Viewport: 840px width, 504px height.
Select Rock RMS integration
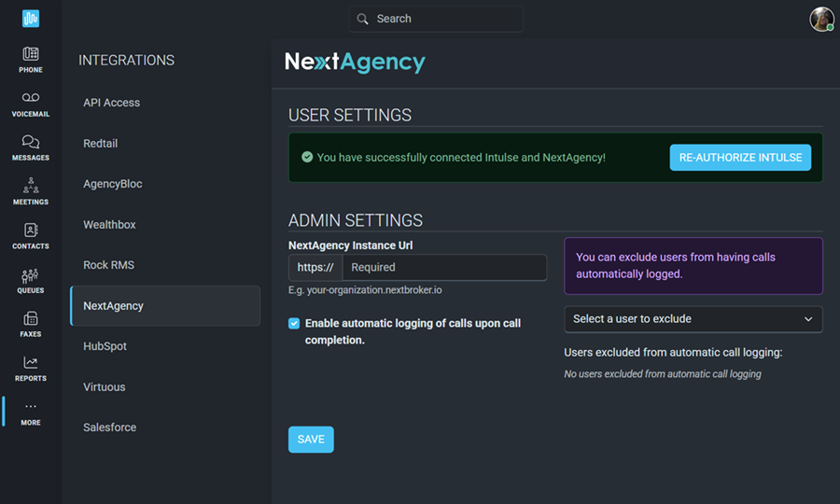(x=165, y=265)
